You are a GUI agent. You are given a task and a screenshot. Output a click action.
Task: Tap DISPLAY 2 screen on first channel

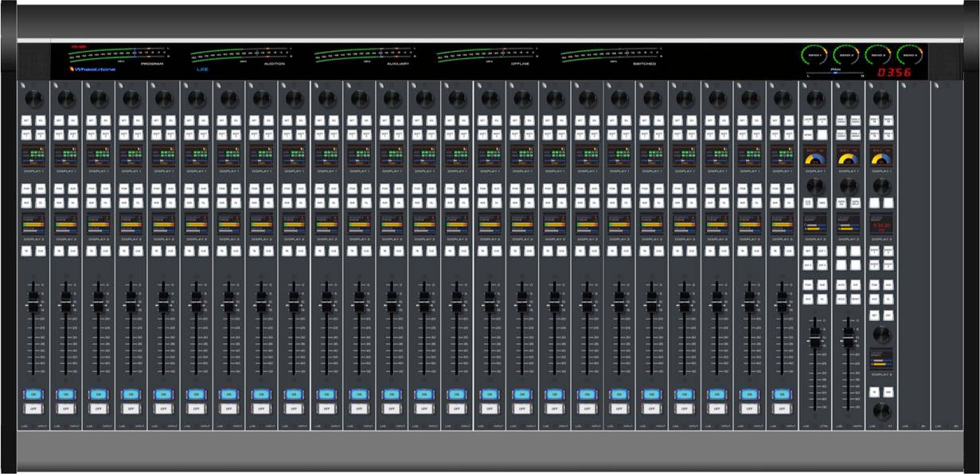[x=33, y=224]
